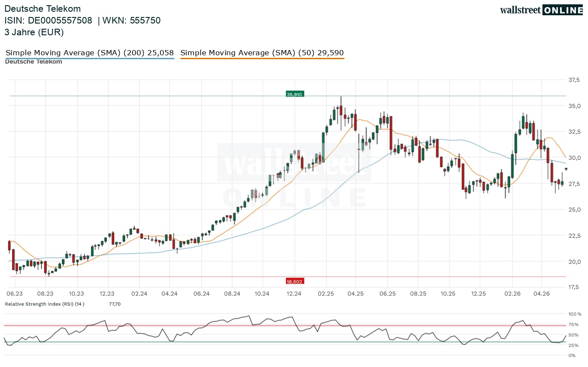Click the 08.23 date axis label
588x367 pixels.
tap(45, 294)
